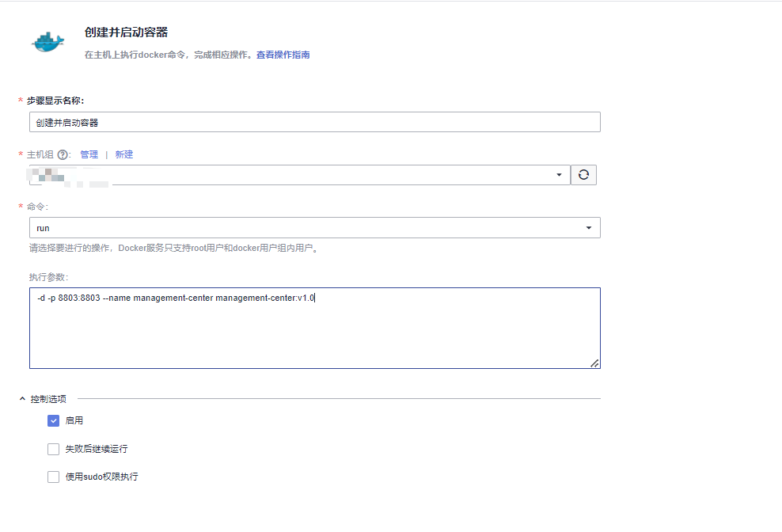Click 管理 to manage host groups
Image resolution: width=782 pixels, height=532 pixels.
89,154
